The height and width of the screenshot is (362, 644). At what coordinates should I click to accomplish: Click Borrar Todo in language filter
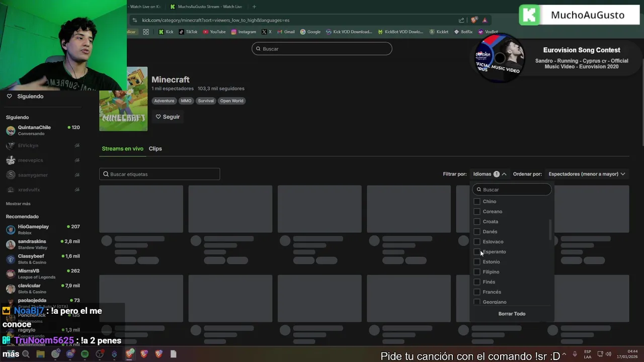pyautogui.click(x=512, y=314)
